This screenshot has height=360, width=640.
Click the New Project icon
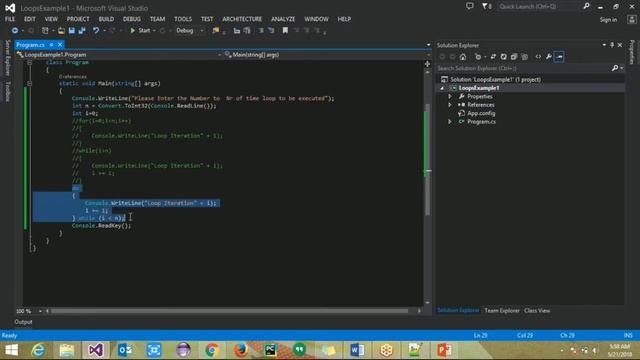pos(45,31)
